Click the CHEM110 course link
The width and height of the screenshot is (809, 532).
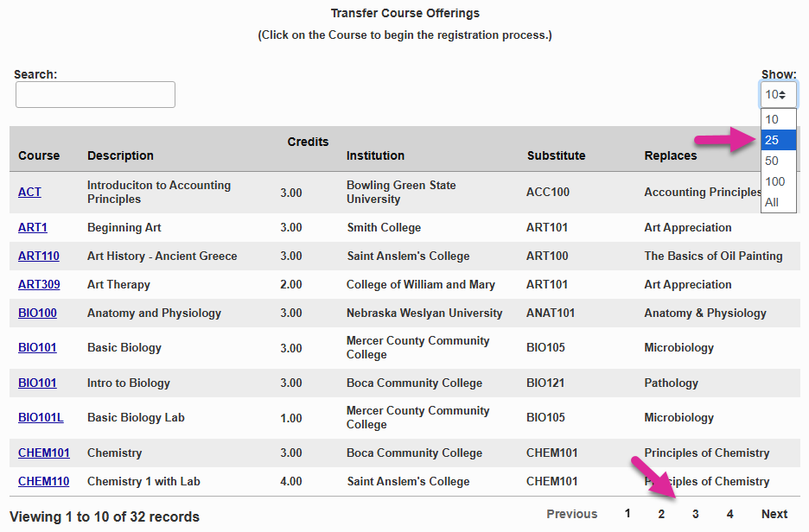[x=43, y=481]
